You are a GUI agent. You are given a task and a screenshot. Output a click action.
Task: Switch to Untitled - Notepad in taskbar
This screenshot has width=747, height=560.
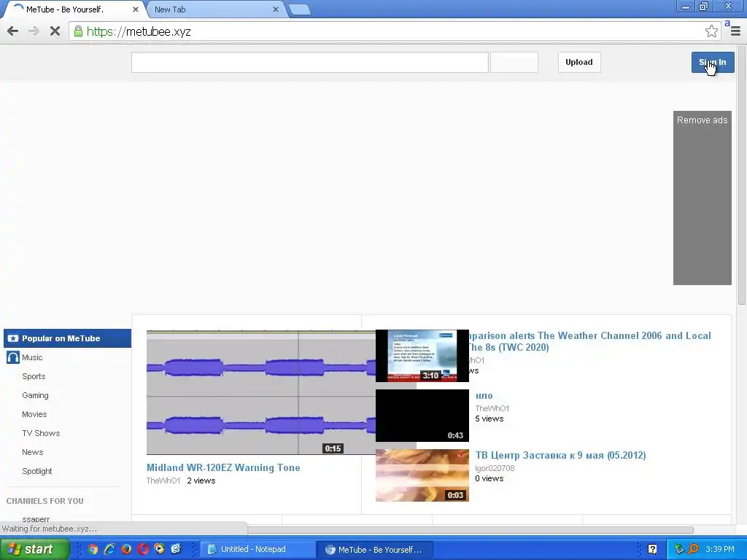click(256, 550)
